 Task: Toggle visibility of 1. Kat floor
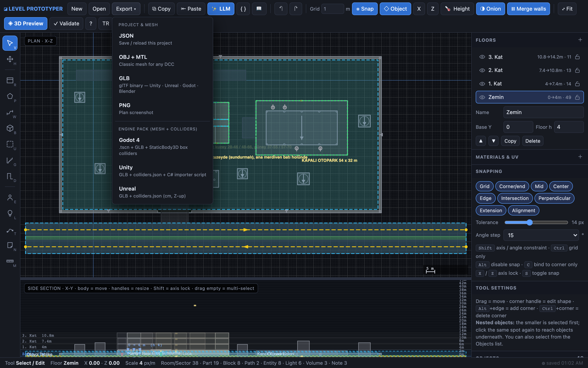(482, 84)
